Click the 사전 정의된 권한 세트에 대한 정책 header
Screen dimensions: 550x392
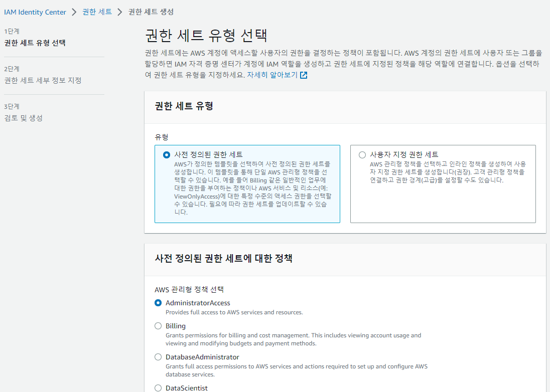click(x=223, y=259)
